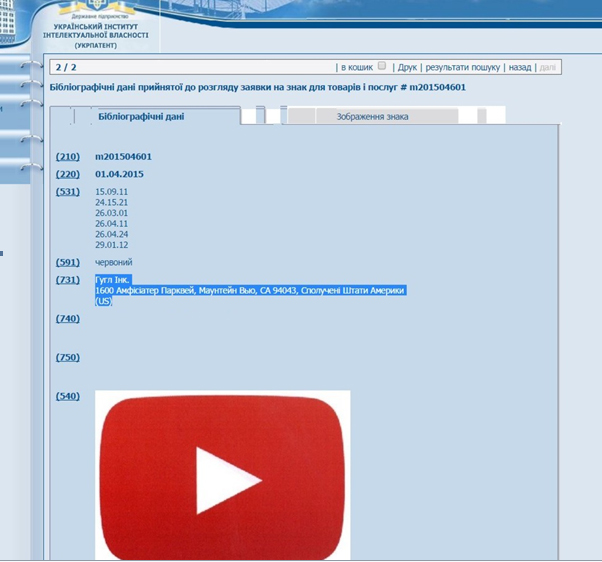Open field code (220) link
This screenshot has height=562, width=602.
pos(67,174)
